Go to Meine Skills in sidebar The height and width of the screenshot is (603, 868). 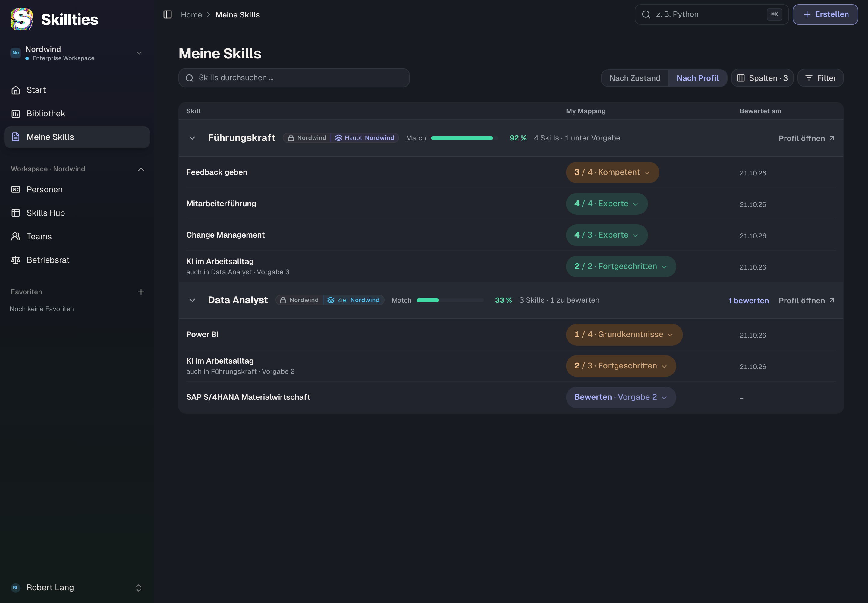[x=77, y=137]
